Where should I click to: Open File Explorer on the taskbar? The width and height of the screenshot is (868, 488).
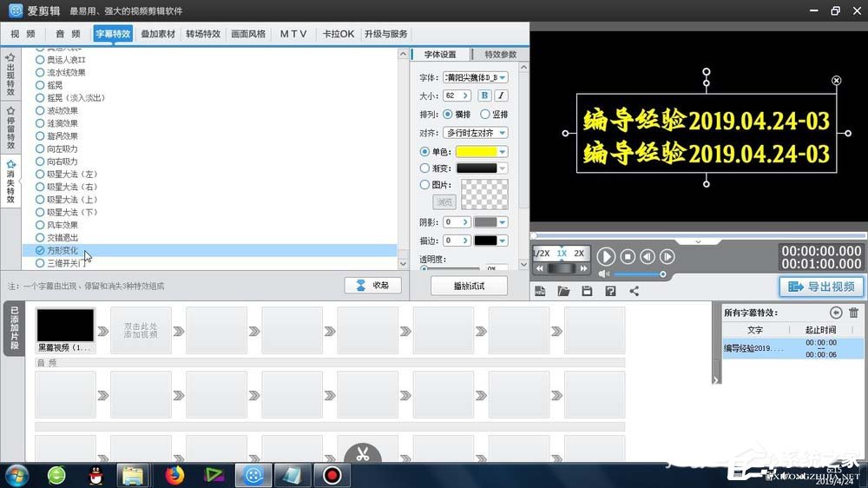(x=133, y=476)
